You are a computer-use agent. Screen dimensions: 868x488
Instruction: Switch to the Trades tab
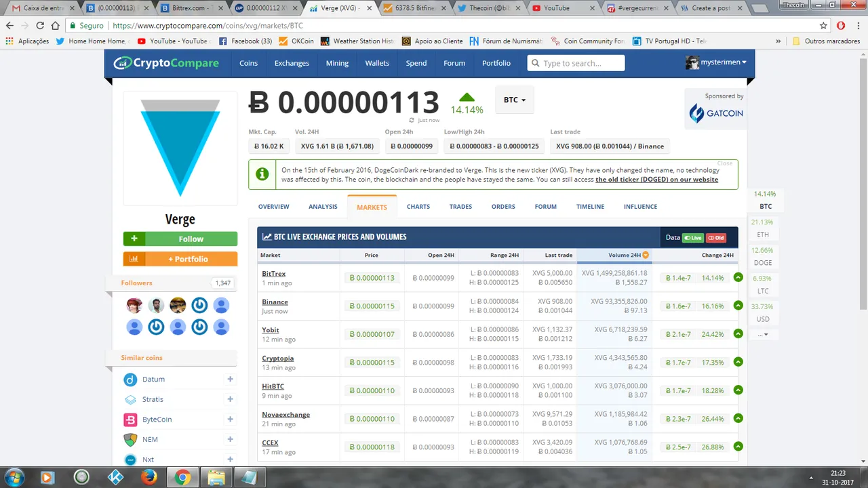click(460, 206)
